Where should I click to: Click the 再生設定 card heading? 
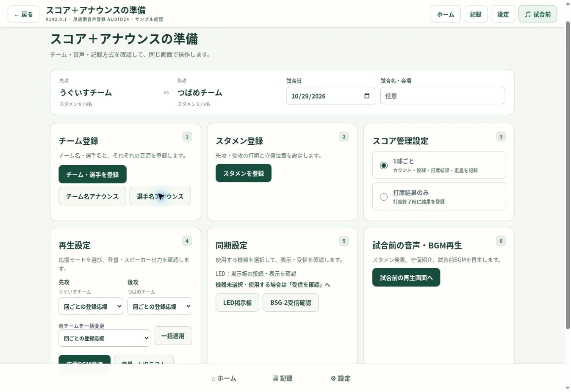pos(75,245)
